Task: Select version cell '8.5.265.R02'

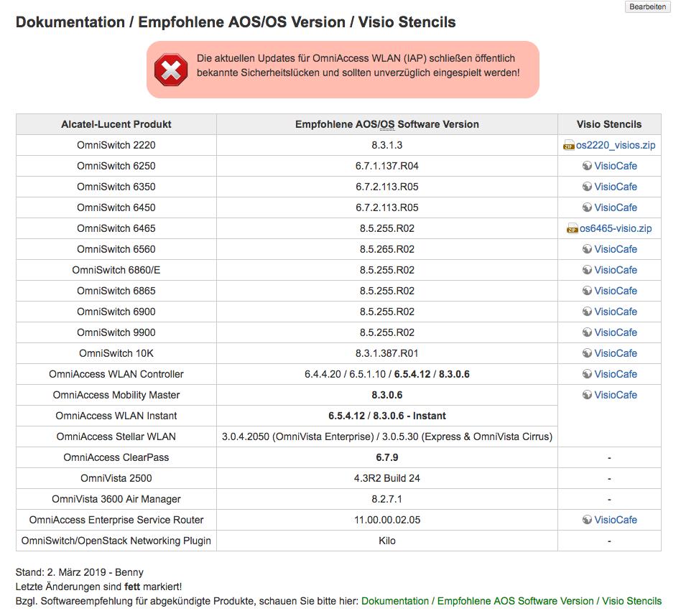Action: 387,249
